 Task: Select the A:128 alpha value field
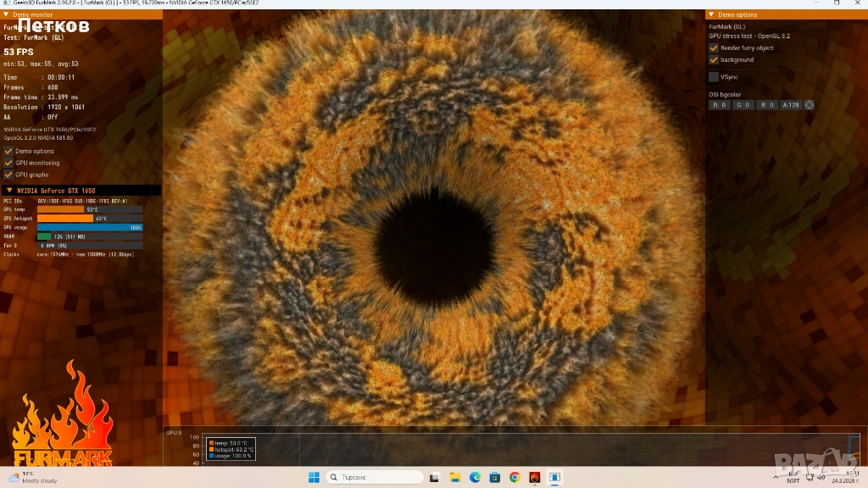click(x=790, y=105)
